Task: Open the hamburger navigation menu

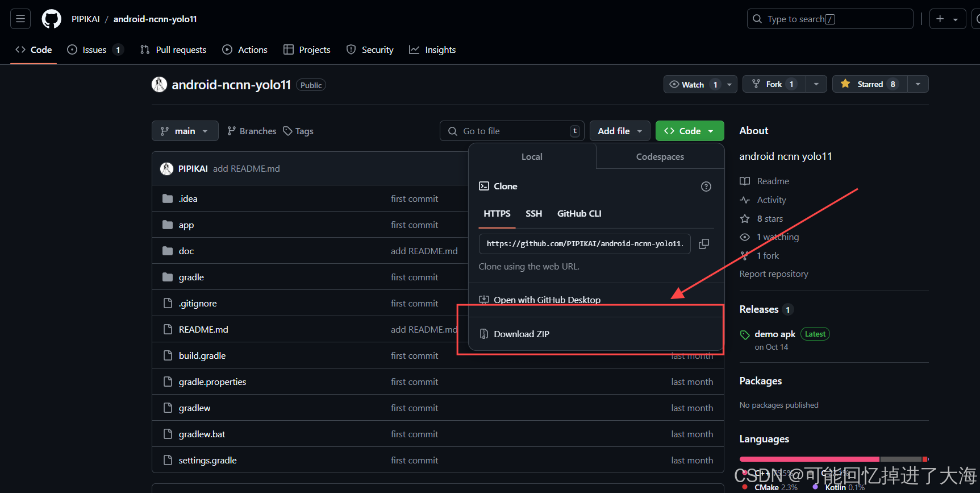Action: (x=20, y=19)
